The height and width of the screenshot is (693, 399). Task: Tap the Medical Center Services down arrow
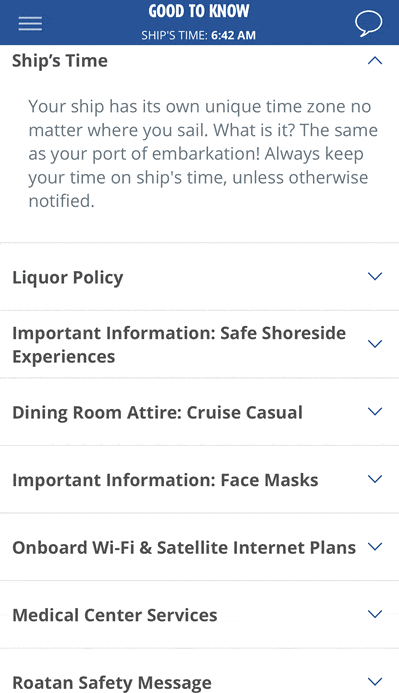pos(375,614)
